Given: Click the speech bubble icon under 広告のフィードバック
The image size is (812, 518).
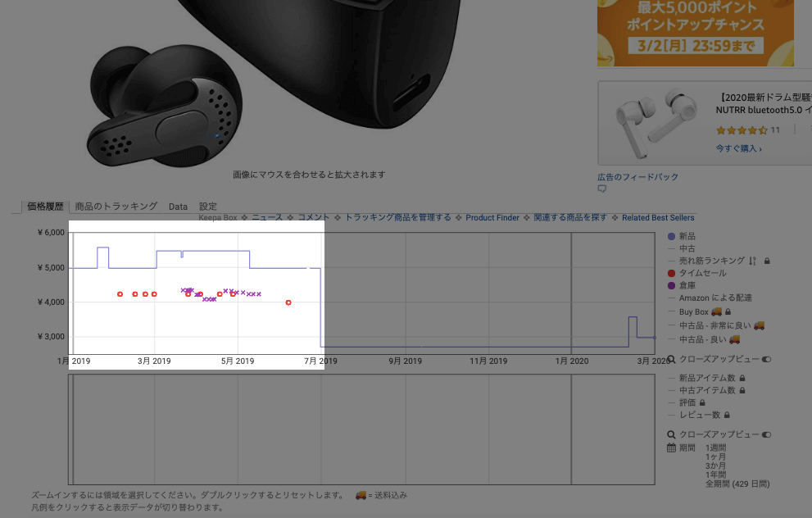Looking at the screenshot, I should (602, 189).
